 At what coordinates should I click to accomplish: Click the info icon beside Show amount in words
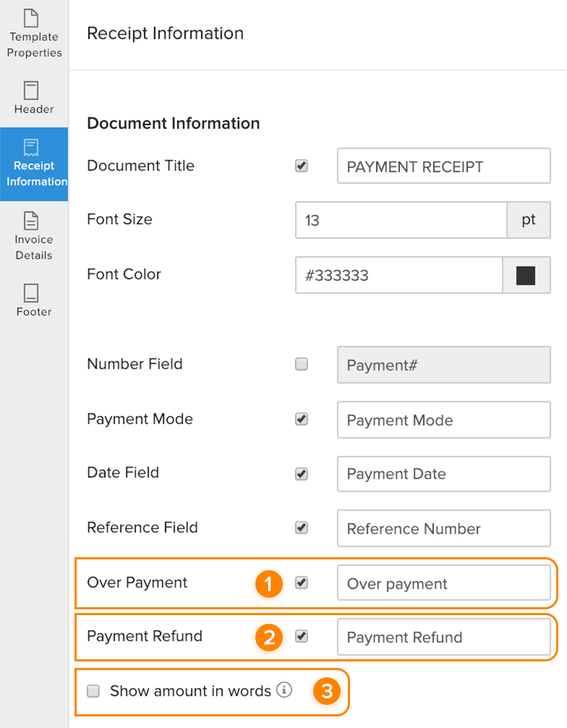click(284, 690)
